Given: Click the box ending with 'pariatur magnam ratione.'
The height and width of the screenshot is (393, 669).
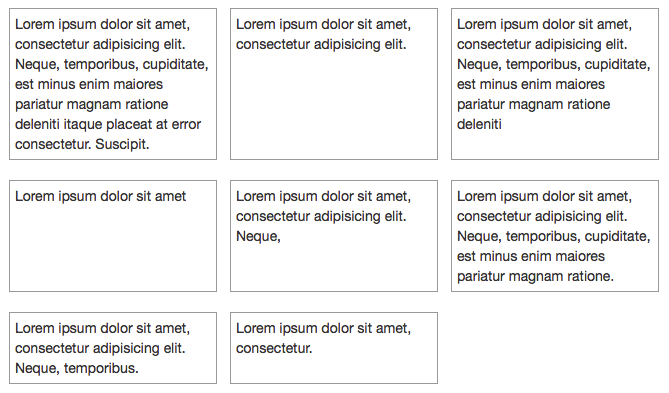Looking at the screenshot, I should (x=555, y=236).
